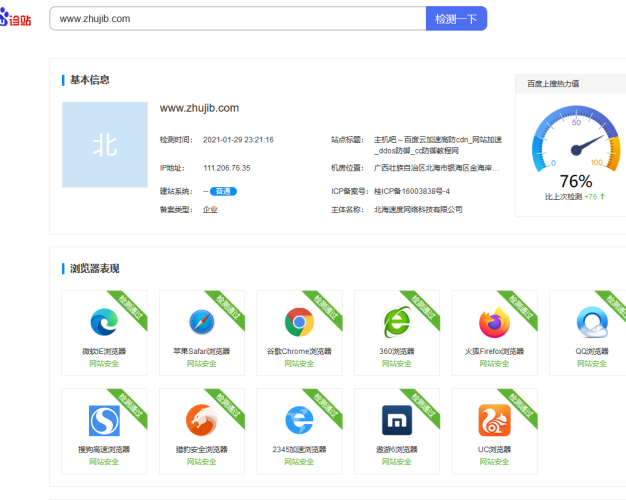Click the URL input field www.zhujib.com

pyautogui.click(x=238, y=18)
